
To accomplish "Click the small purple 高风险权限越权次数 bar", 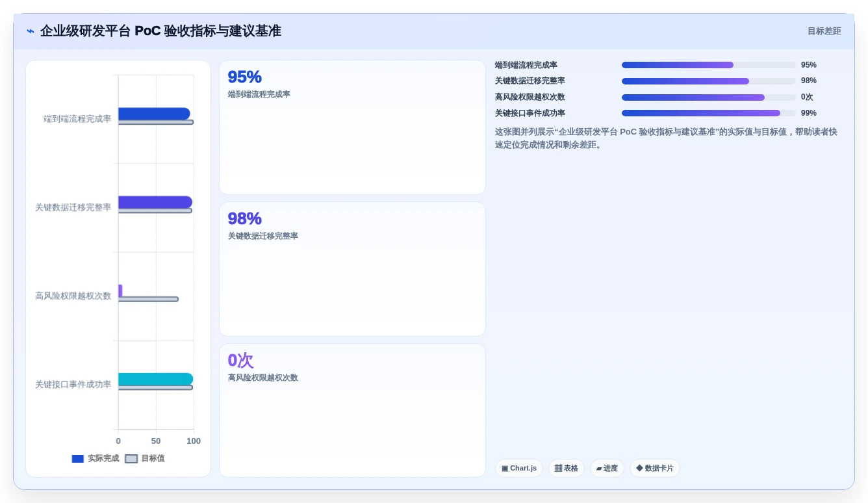I will (x=120, y=290).
